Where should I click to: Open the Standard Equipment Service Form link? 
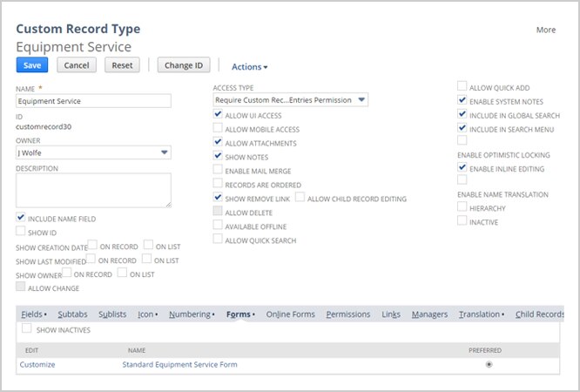coord(179,365)
